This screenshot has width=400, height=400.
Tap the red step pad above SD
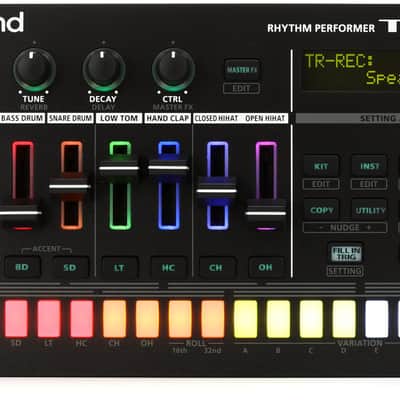click(x=16, y=318)
